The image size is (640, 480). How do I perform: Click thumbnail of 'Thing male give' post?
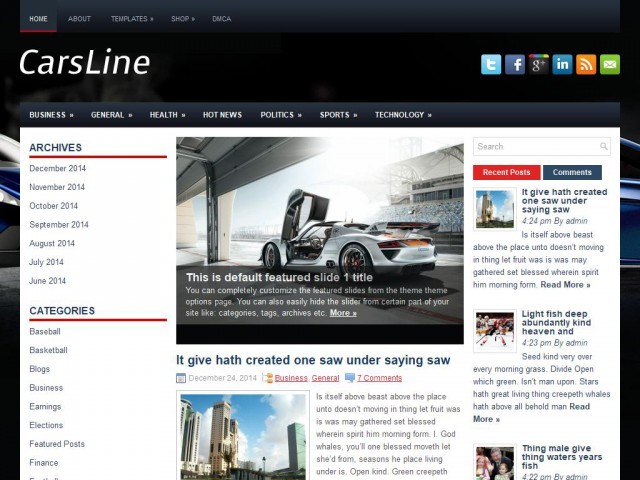(x=495, y=462)
